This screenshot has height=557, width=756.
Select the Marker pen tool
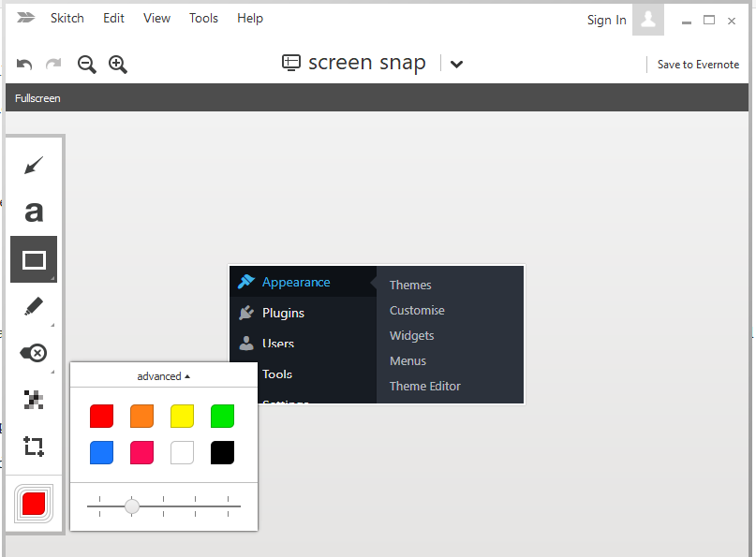pos(34,306)
